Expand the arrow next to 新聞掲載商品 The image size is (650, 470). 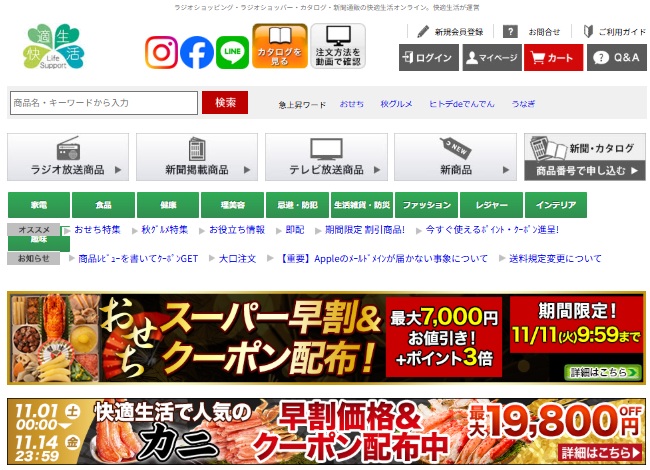(x=247, y=170)
